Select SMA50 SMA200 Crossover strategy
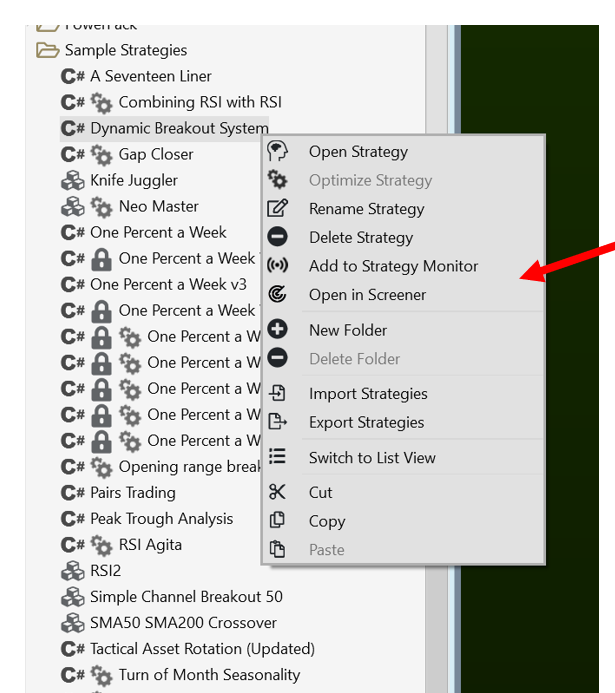 [183, 622]
